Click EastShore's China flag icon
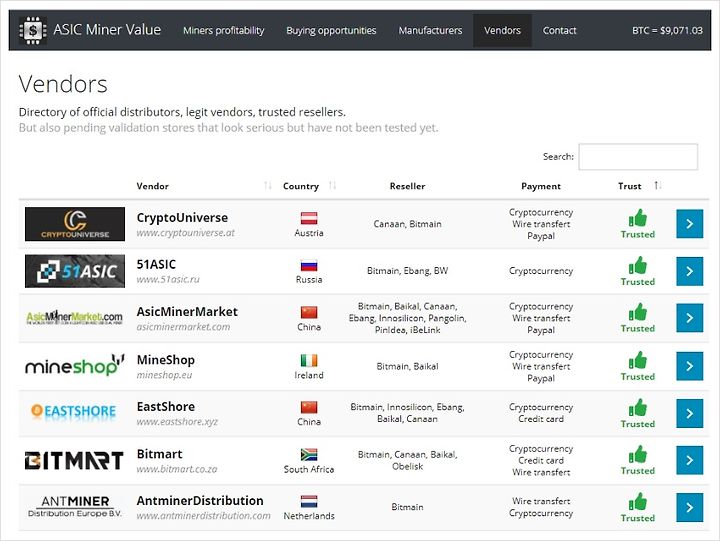This screenshot has width=720, height=541. tap(309, 407)
